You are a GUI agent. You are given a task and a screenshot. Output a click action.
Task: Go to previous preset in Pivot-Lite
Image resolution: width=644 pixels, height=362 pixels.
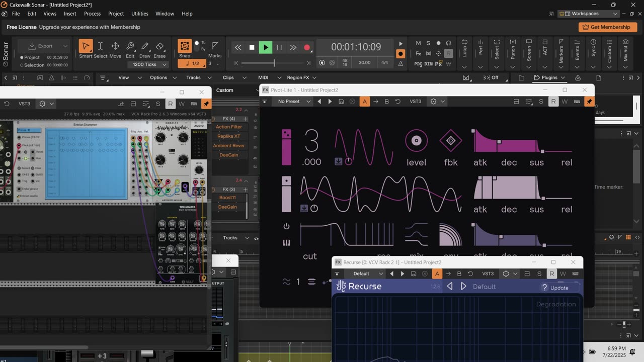[319, 102]
